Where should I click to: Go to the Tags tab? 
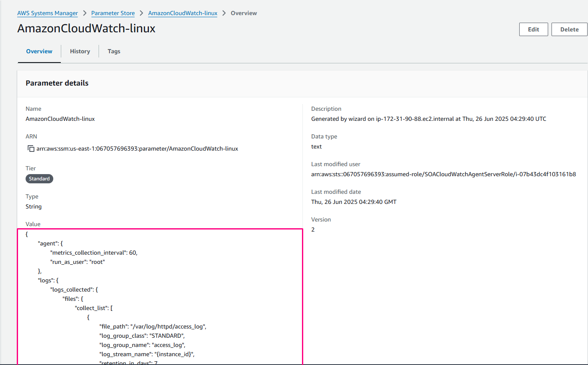click(x=114, y=51)
